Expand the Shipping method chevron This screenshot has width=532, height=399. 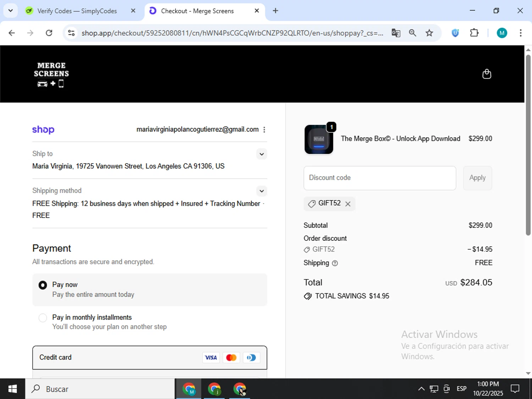[x=261, y=191]
